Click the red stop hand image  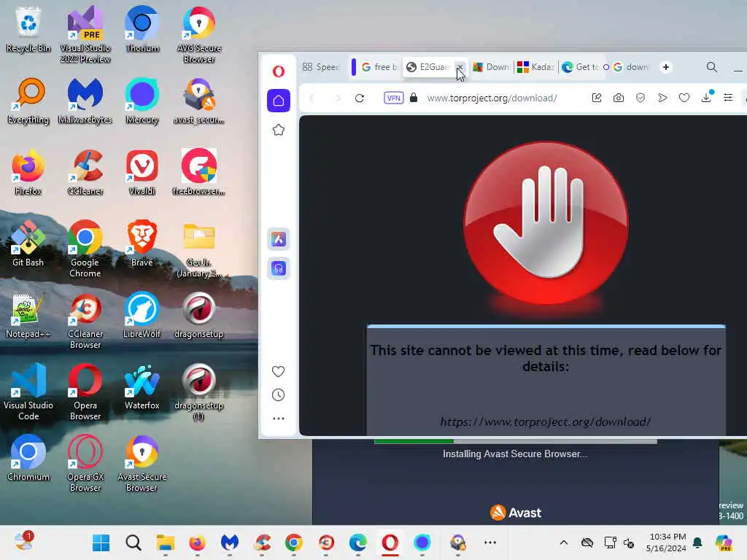pos(546,223)
